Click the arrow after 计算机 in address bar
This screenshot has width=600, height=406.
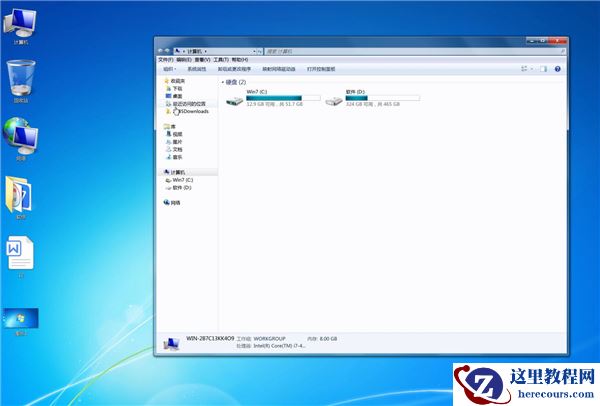point(205,51)
